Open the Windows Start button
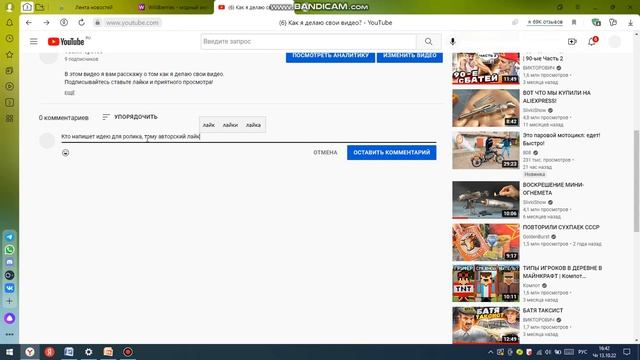640x360 pixels. [9, 352]
